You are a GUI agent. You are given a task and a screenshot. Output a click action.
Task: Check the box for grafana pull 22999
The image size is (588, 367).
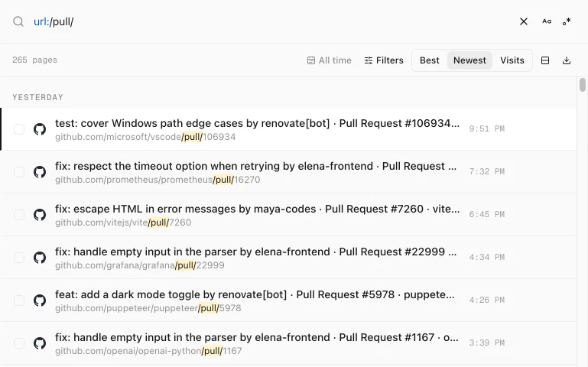[x=19, y=257]
